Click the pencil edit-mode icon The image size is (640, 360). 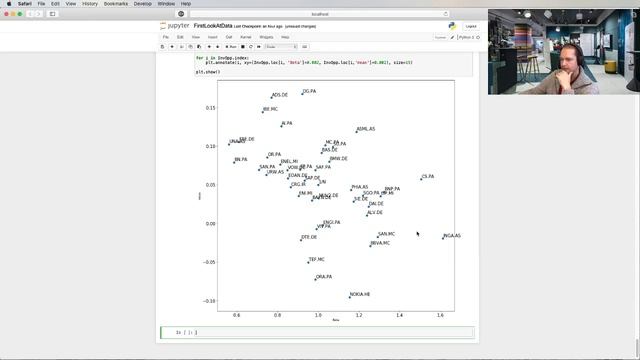pyautogui.click(x=452, y=38)
